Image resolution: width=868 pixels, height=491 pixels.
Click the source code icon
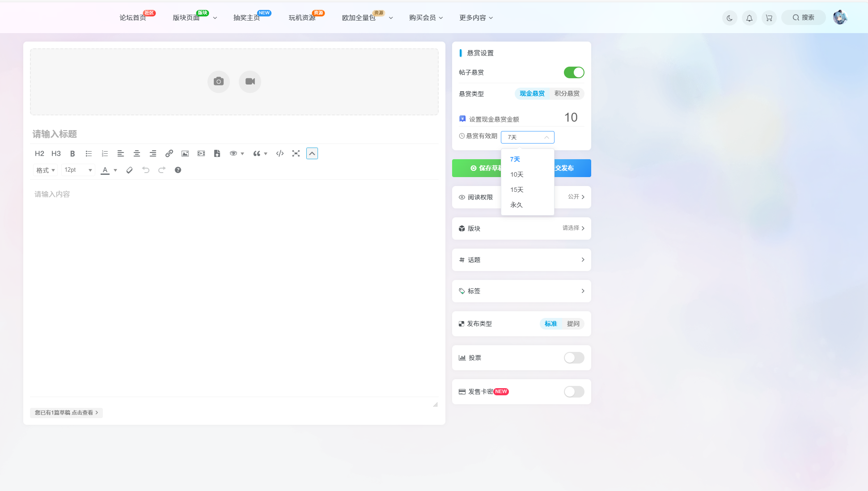pyautogui.click(x=280, y=153)
